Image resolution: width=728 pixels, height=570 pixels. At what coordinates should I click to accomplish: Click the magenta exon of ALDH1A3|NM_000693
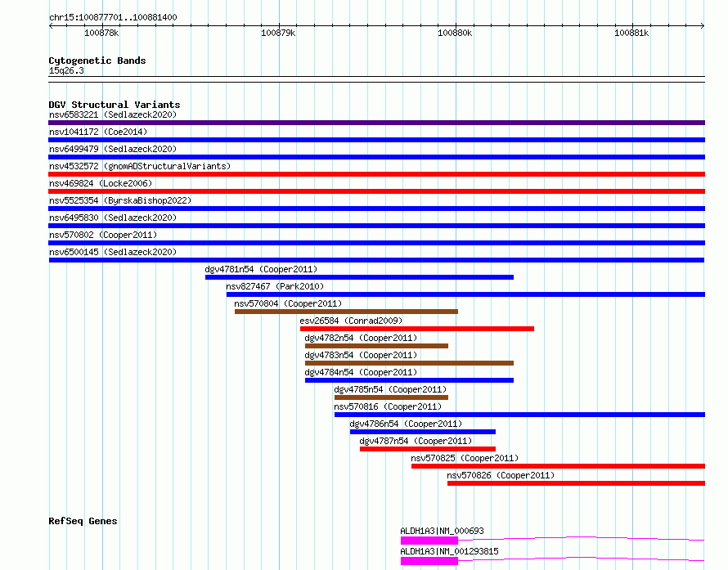point(429,541)
